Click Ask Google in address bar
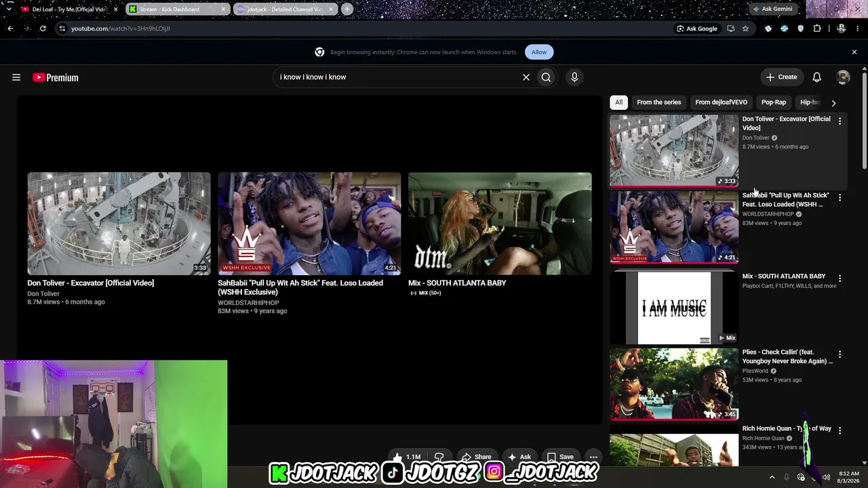 pos(697,28)
